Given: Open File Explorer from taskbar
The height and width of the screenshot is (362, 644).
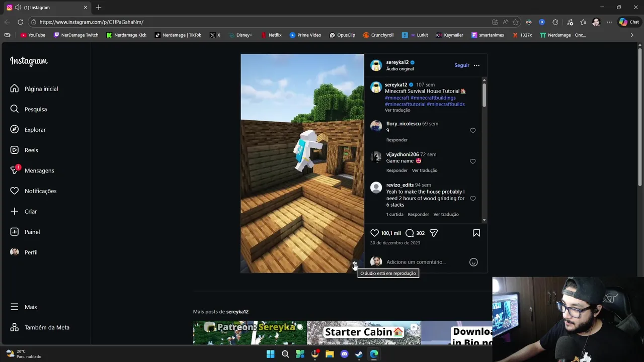Looking at the screenshot, I should 330,354.
